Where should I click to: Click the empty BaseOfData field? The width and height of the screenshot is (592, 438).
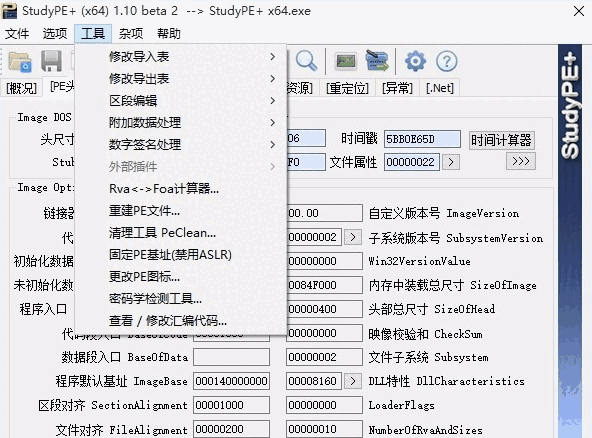click(231, 357)
